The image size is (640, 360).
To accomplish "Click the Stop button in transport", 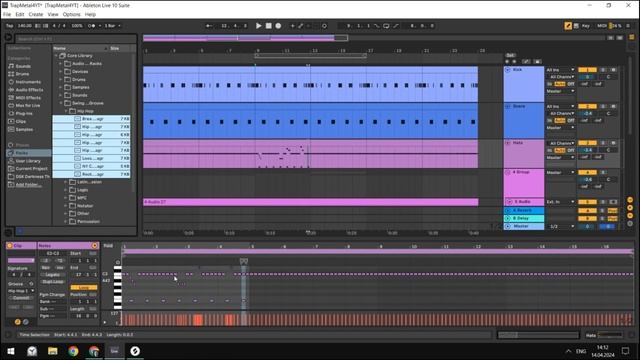I will (x=269, y=26).
